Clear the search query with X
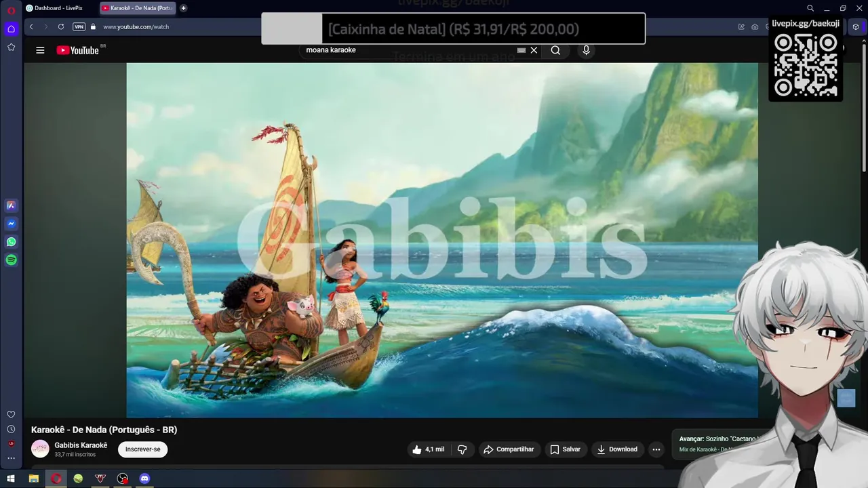The image size is (868, 488). coord(534,50)
